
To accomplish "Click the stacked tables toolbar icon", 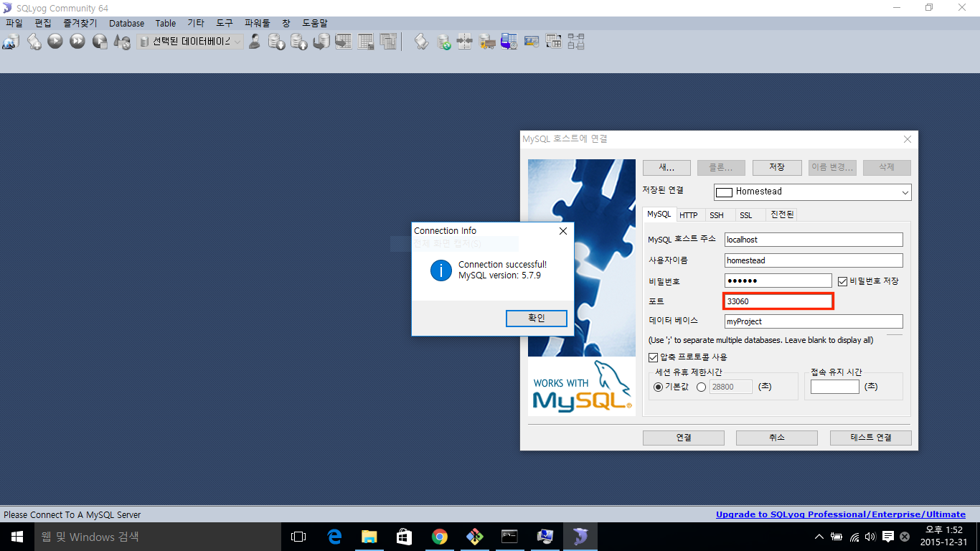I will click(x=388, y=42).
